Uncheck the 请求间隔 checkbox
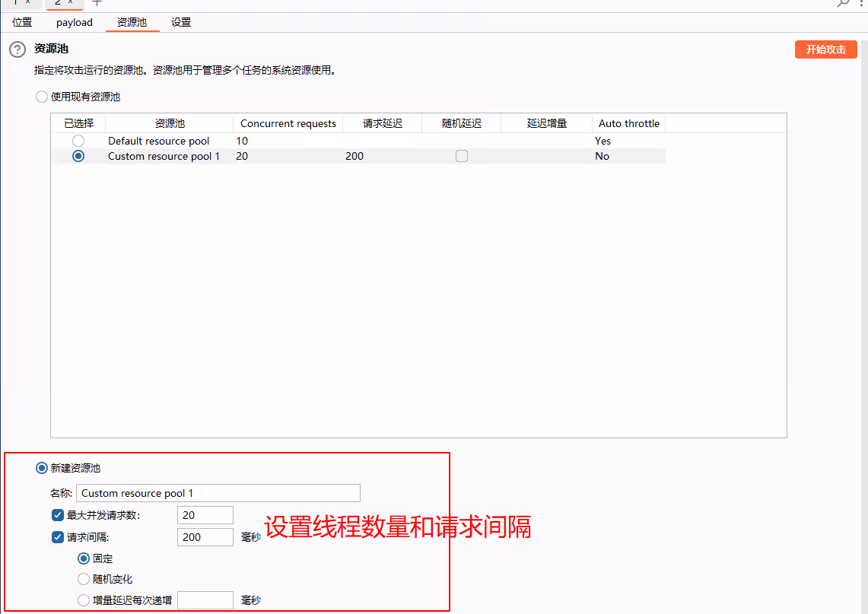Screen dimensions: 868x614 click(57, 536)
